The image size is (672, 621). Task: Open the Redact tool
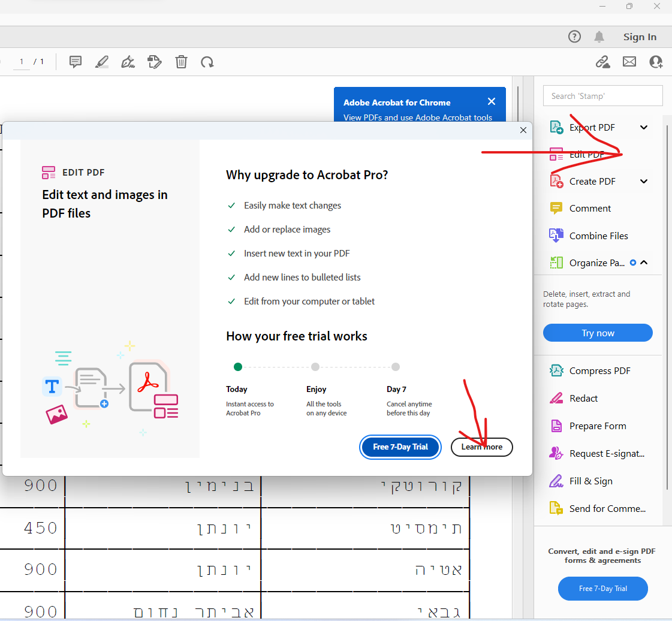click(583, 398)
